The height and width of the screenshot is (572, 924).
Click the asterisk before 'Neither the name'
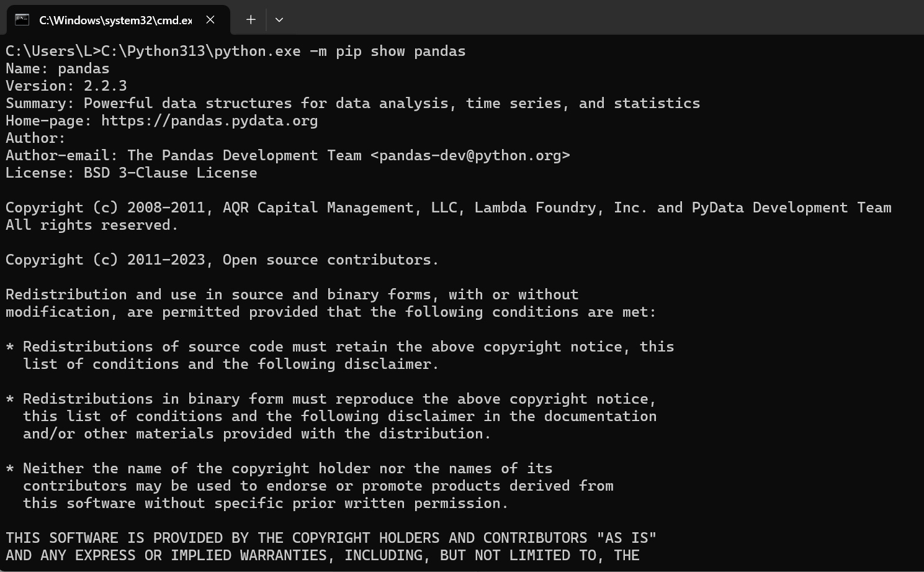pos(10,469)
